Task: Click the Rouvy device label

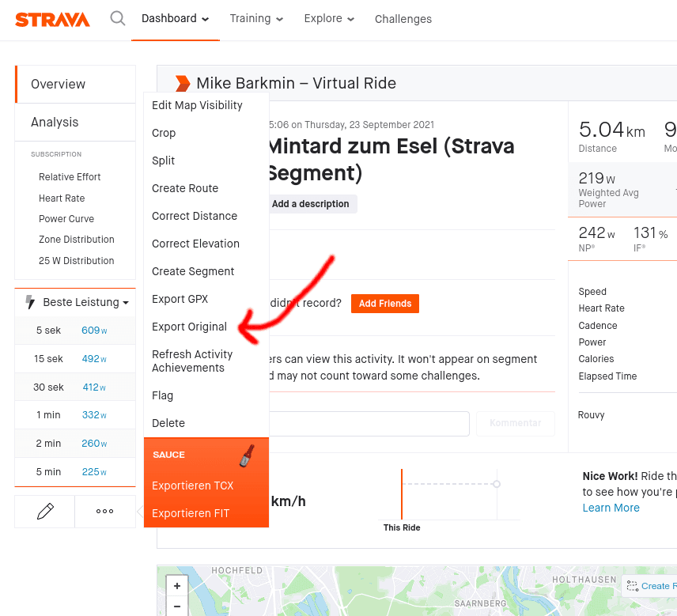Action: pyautogui.click(x=591, y=415)
